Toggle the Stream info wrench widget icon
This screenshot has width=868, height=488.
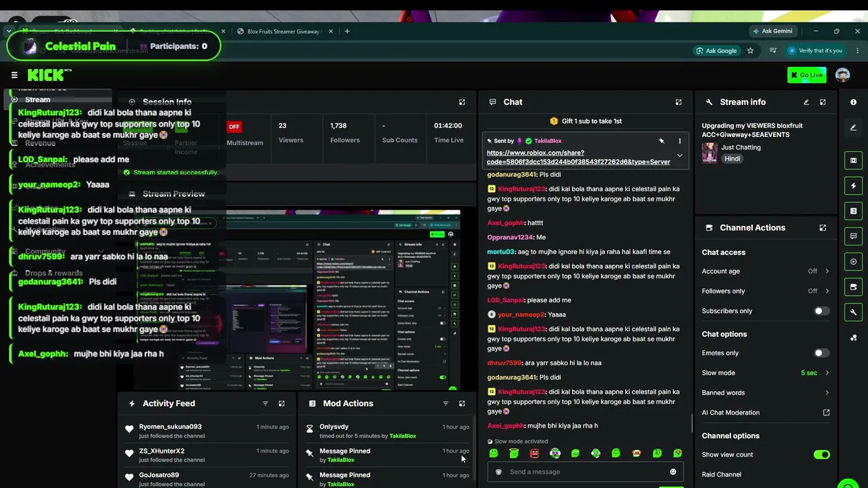(853, 312)
